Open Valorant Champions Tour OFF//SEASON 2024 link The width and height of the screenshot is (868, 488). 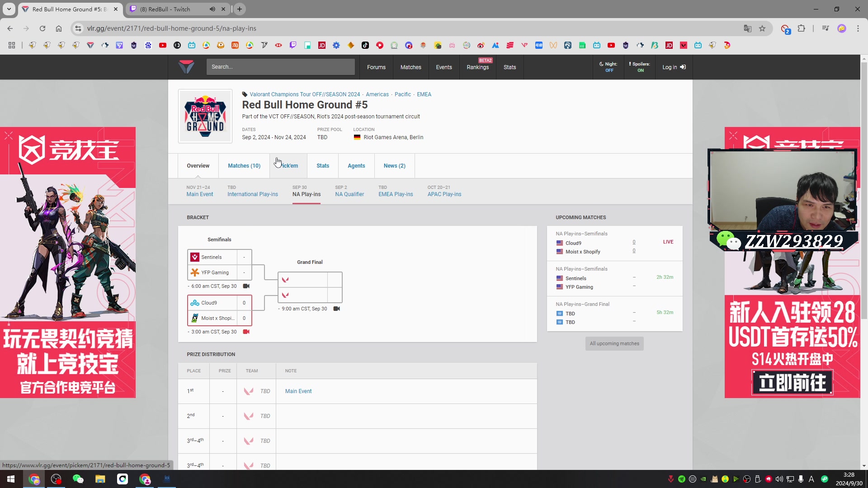click(x=305, y=94)
